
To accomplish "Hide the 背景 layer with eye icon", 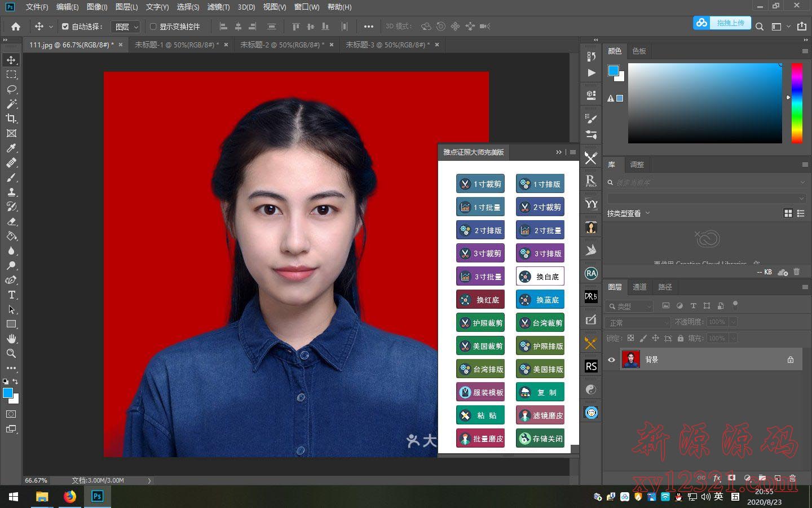I will tap(611, 360).
